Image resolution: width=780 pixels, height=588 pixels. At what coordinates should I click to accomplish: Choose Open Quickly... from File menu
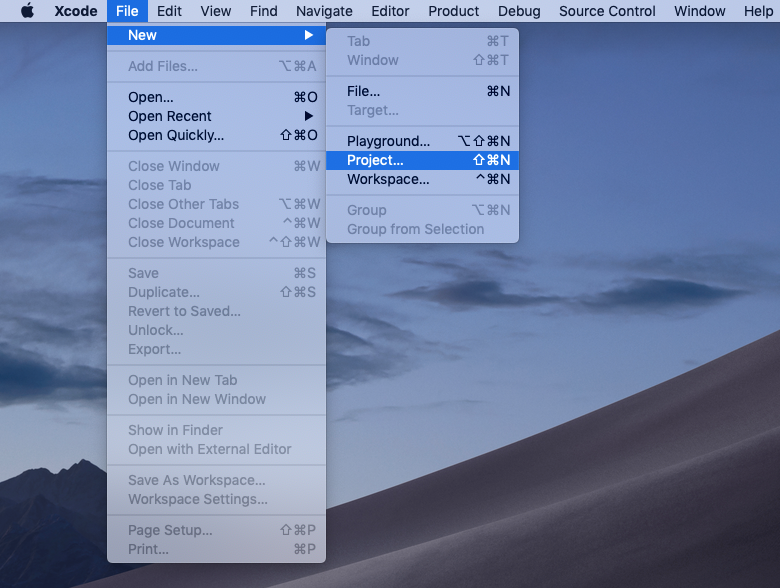[216, 135]
